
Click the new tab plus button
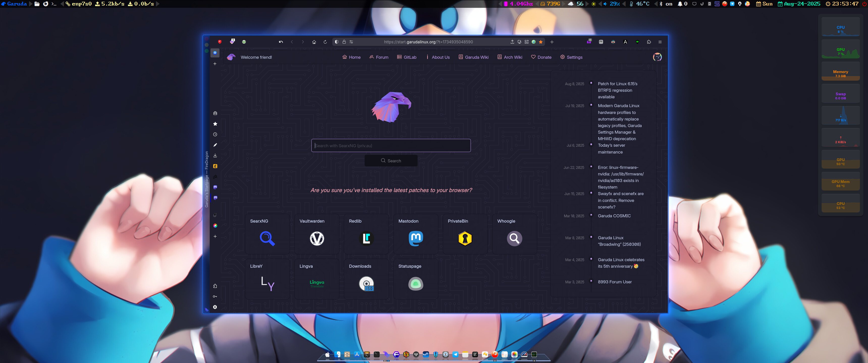click(552, 42)
